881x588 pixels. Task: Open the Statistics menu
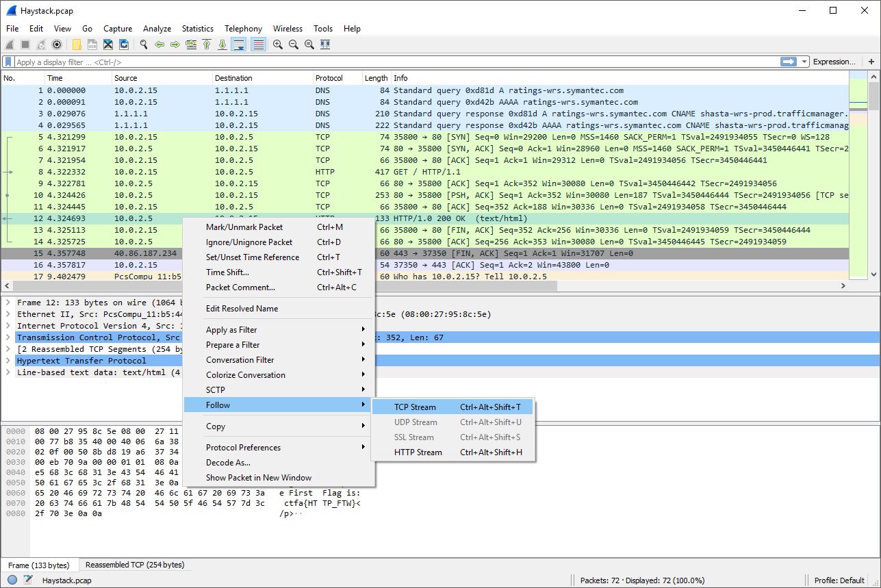(x=197, y=29)
